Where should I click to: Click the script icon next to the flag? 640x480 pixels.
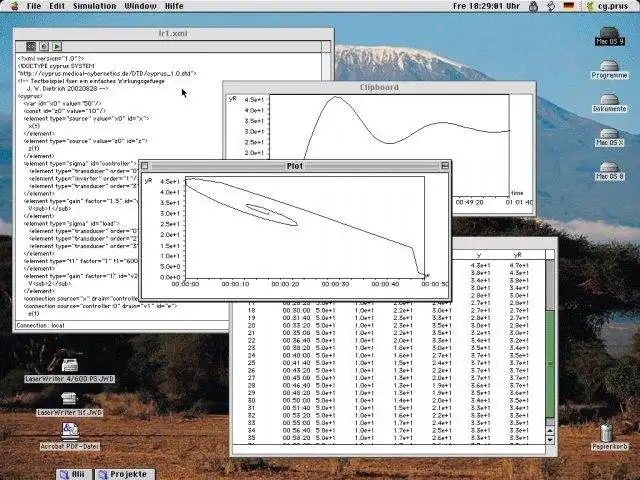click(551, 6)
